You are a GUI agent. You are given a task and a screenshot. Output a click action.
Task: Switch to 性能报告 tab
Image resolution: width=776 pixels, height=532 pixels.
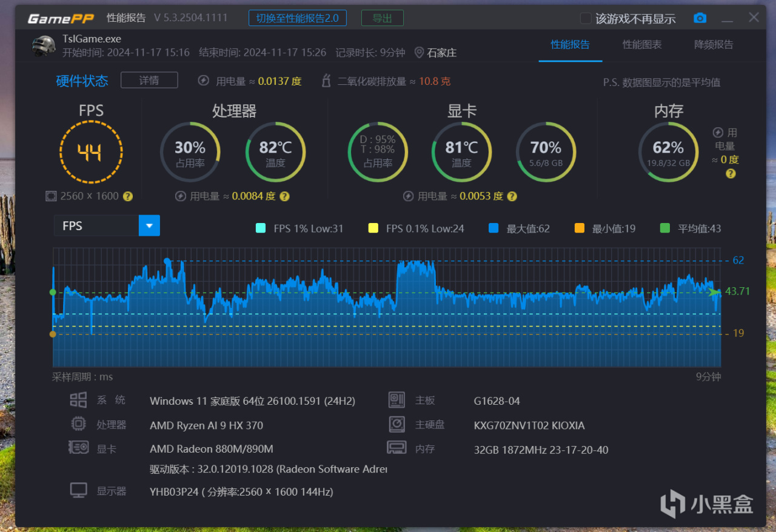tap(570, 44)
